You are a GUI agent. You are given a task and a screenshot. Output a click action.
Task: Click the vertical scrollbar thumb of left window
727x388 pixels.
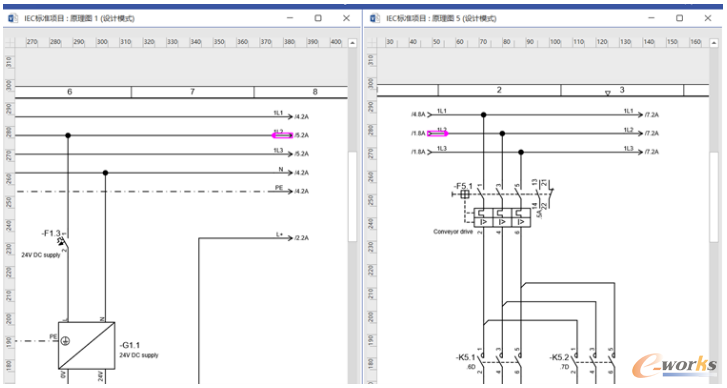[x=352, y=197]
